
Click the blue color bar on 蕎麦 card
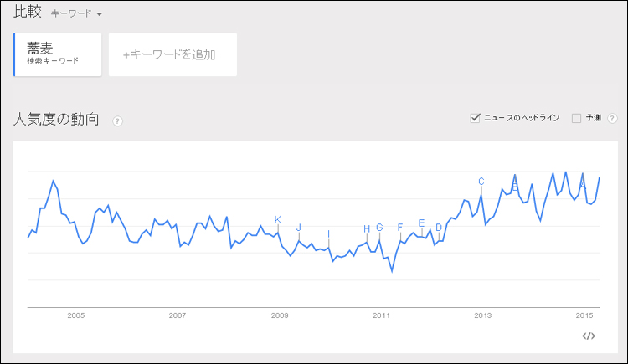pos(14,54)
